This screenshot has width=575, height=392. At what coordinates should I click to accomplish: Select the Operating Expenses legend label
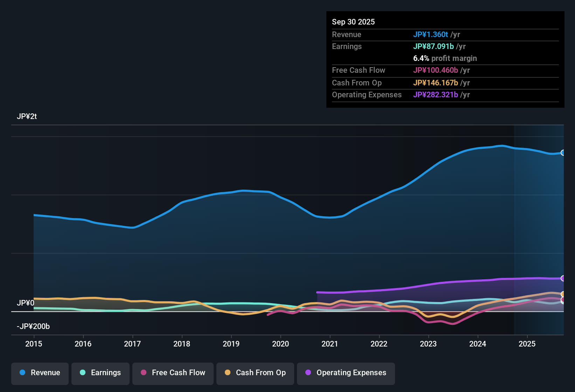pyautogui.click(x=351, y=373)
